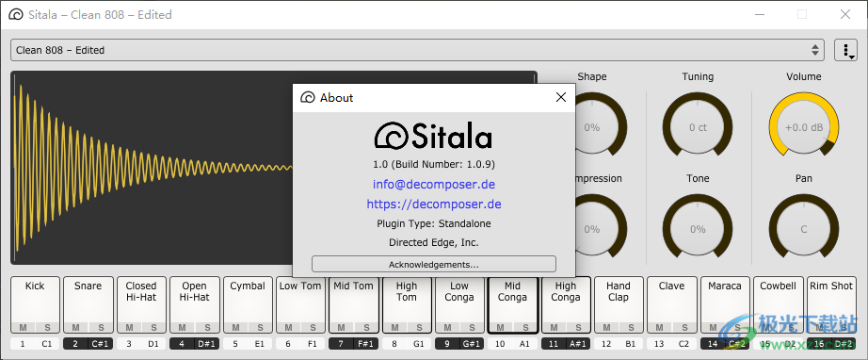Click the C#1 note assignment for Snare
The height and width of the screenshot is (360, 868).
pos(100,344)
